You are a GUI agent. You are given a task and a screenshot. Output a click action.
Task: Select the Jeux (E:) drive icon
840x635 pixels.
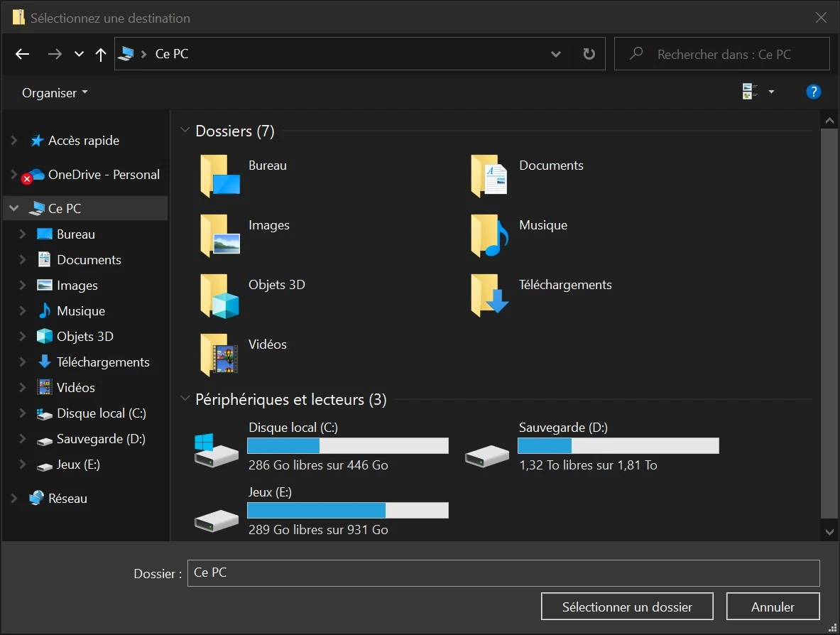click(x=216, y=521)
